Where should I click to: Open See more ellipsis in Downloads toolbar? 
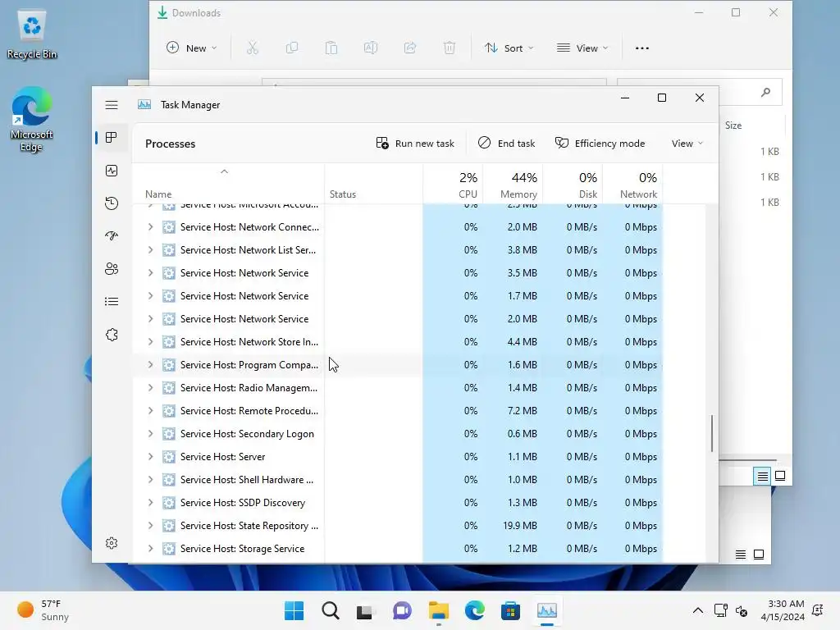click(x=641, y=48)
